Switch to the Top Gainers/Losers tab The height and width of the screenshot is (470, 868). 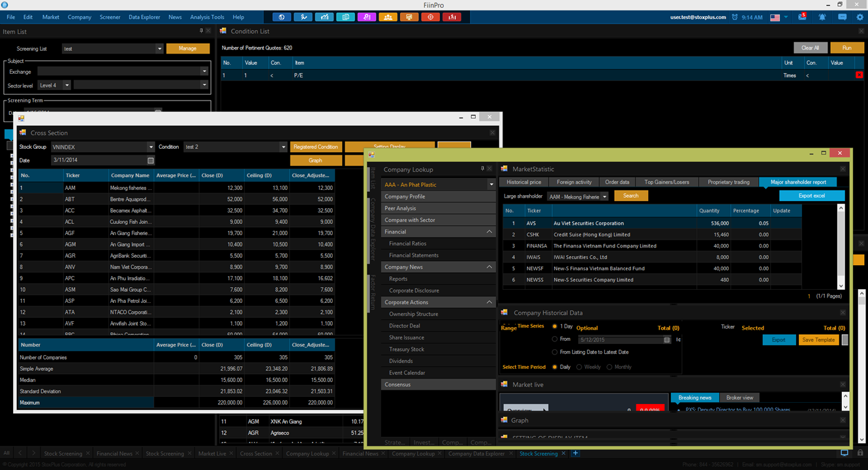tap(666, 182)
